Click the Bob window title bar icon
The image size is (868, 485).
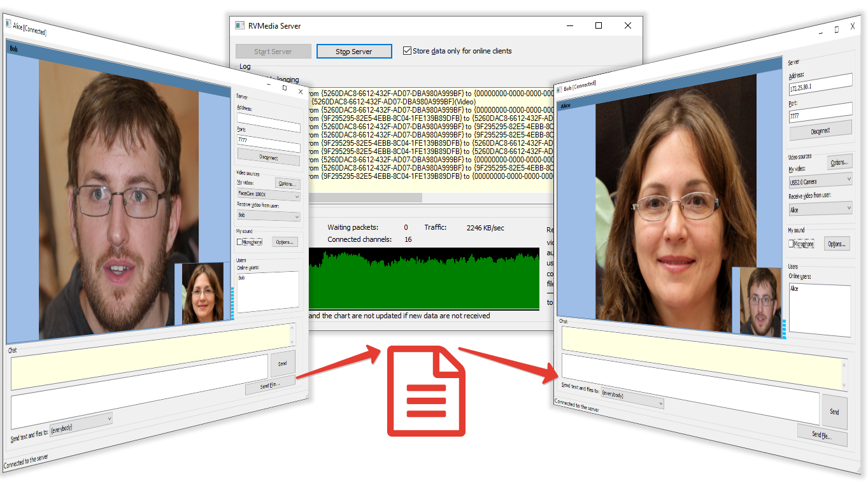(559, 88)
